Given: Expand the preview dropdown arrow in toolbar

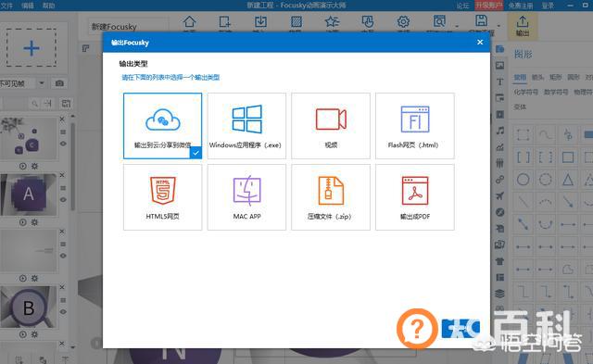Looking at the screenshot, I should (x=457, y=26).
